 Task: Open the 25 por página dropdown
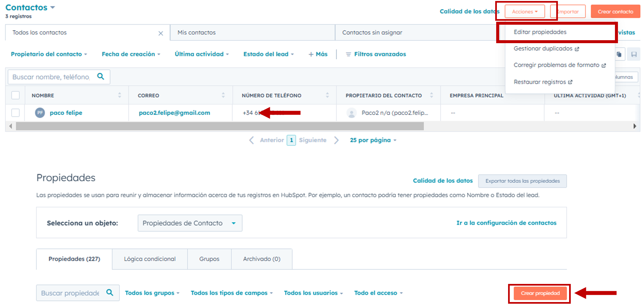(373, 140)
